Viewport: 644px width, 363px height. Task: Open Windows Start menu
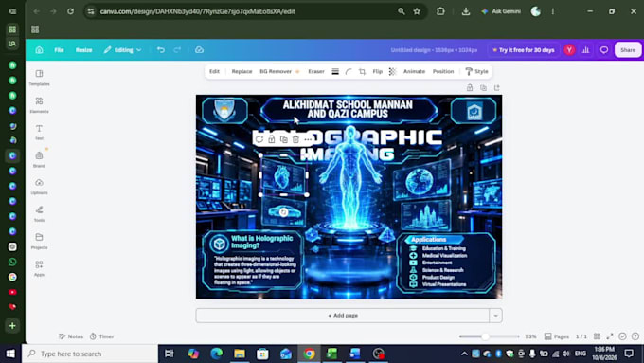10,354
